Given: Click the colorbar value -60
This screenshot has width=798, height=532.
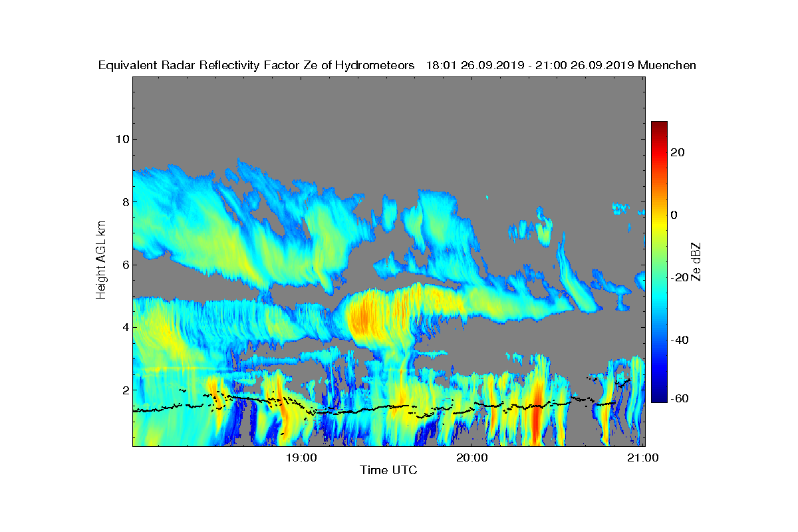Looking at the screenshot, I should coord(680,398).
